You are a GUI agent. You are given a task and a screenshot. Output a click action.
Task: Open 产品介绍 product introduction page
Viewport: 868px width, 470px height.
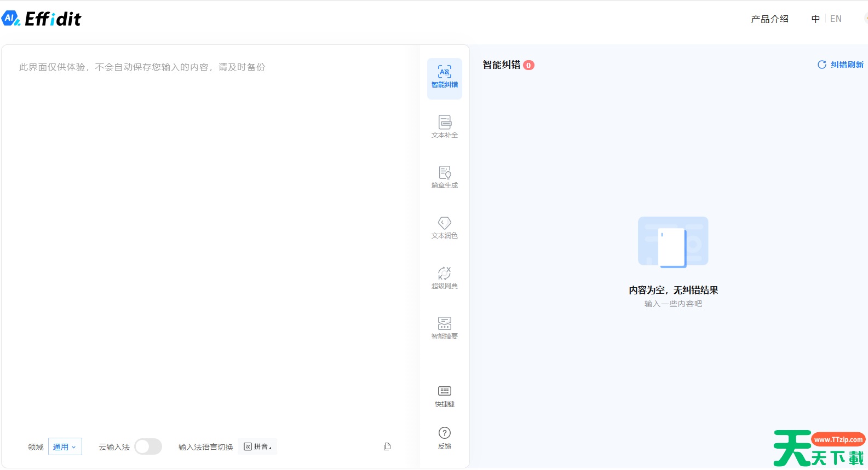(769, 19)
